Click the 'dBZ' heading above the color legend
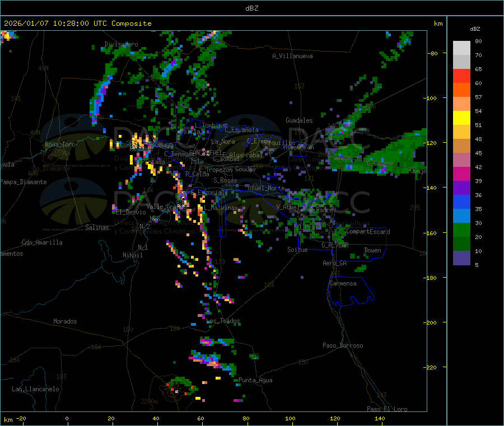This screenshot has width=504, height=426. (x=475, y=29)
